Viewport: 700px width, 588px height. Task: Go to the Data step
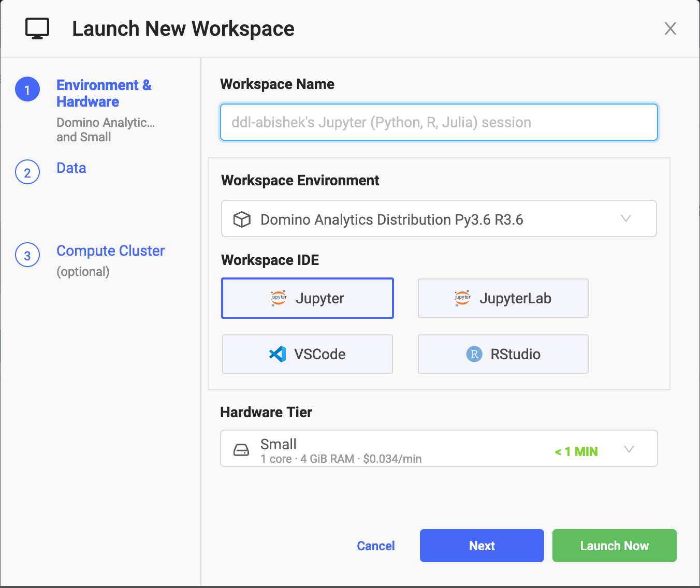point(71,168)
